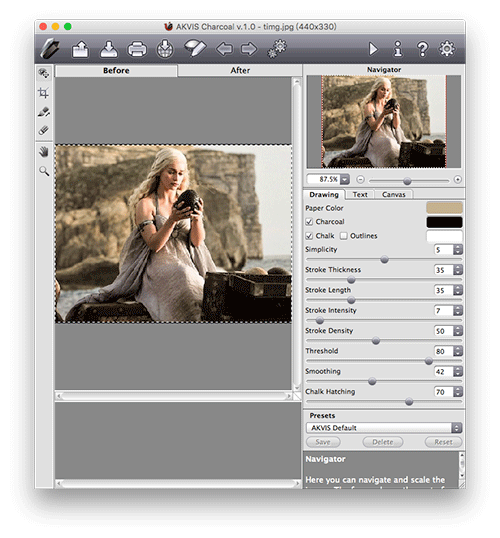Select the Crop tool
The width and height of the screenshot is (500, 538).
(44, 93)
